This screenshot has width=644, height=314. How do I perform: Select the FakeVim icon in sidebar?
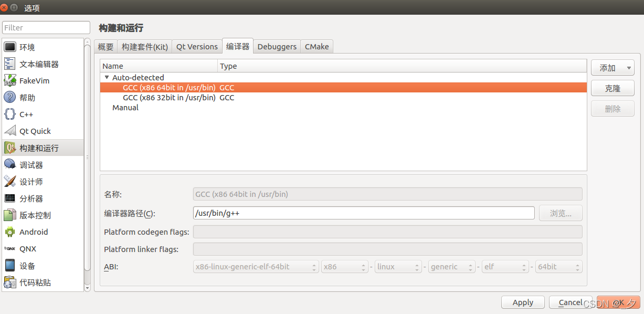(10, 81)
